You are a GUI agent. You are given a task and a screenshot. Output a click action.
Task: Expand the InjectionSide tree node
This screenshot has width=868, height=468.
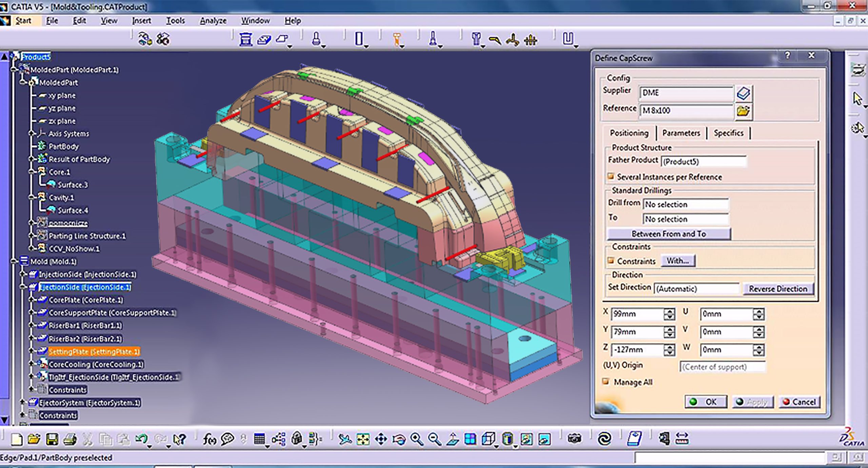click(23, 274)
